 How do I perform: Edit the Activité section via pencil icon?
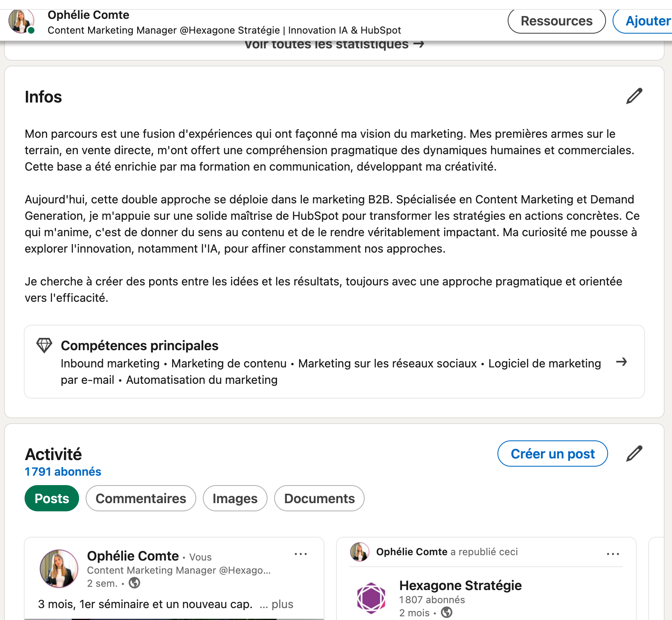coord(633,453)
